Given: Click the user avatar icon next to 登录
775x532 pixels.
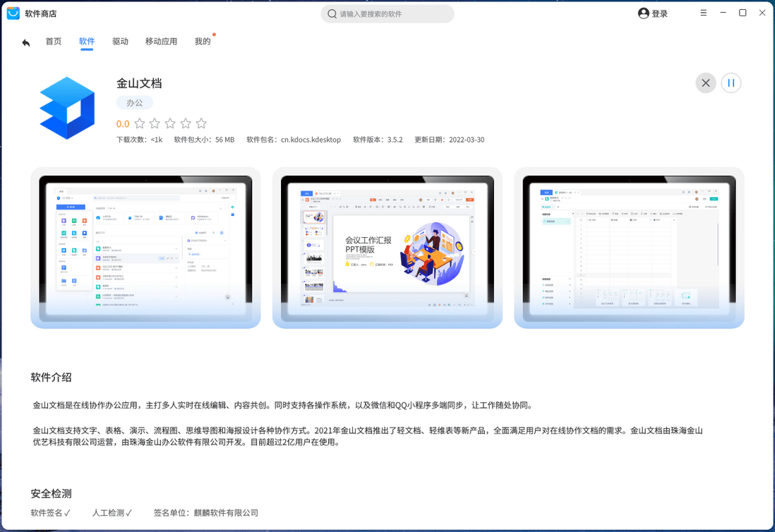Looking at the screenshot, I should [x=642, y=13].
